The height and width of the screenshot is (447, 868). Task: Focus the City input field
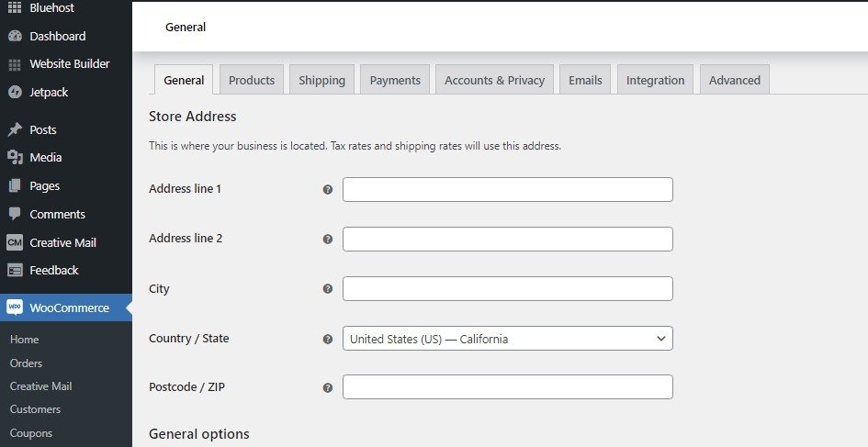coord(507,289)
